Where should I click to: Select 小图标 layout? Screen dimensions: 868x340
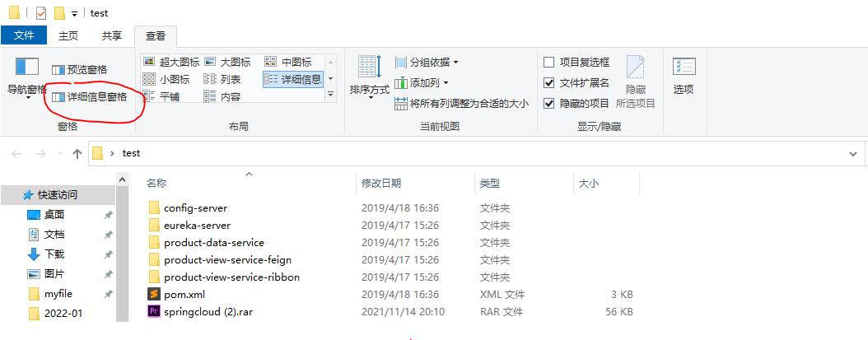click(x=166, y=79)
